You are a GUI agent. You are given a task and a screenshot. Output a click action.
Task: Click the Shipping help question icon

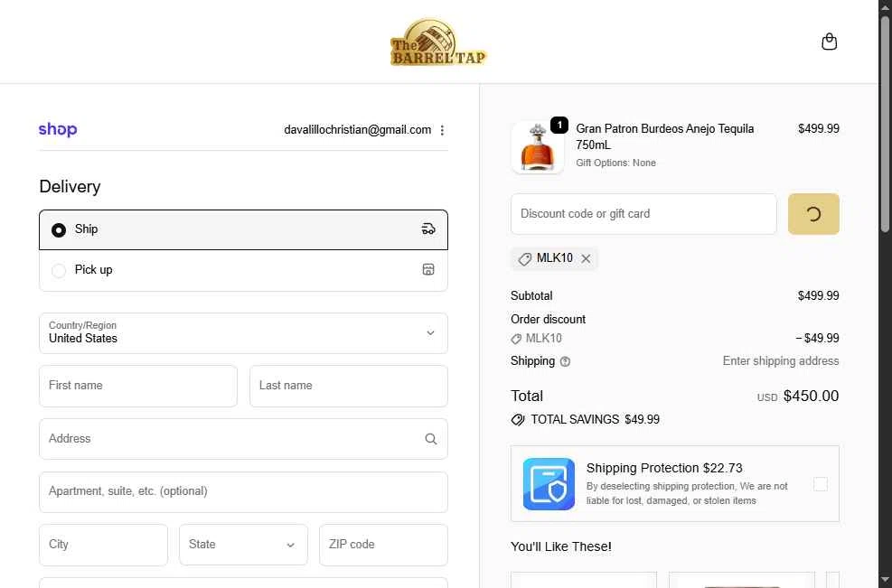565,361
